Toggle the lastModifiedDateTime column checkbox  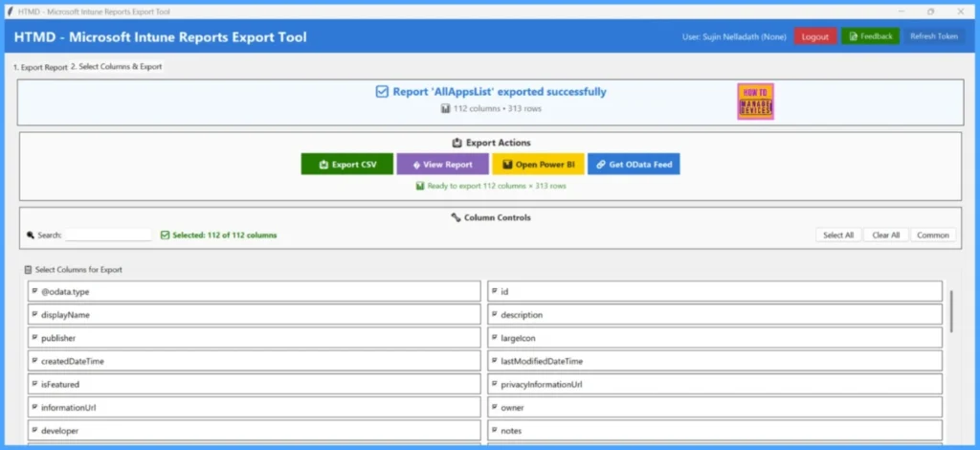pyautogui.click(x=495, y=360)
